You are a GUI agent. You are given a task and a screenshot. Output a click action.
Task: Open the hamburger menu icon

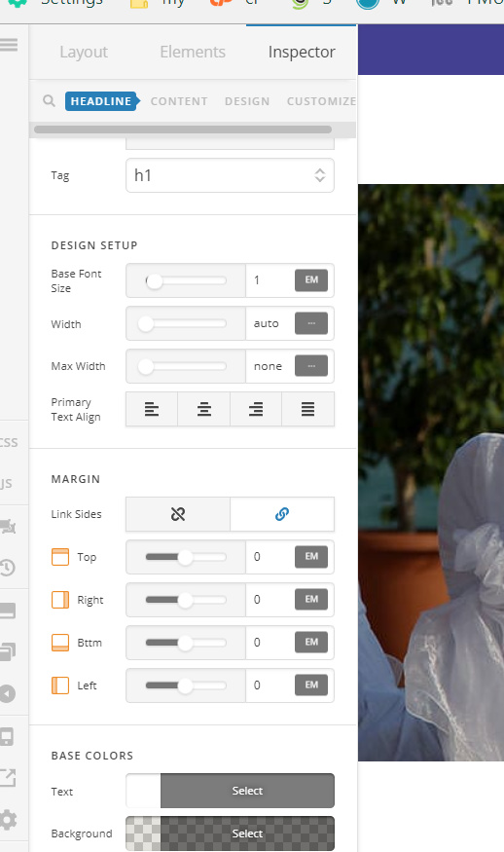[9, 44]
